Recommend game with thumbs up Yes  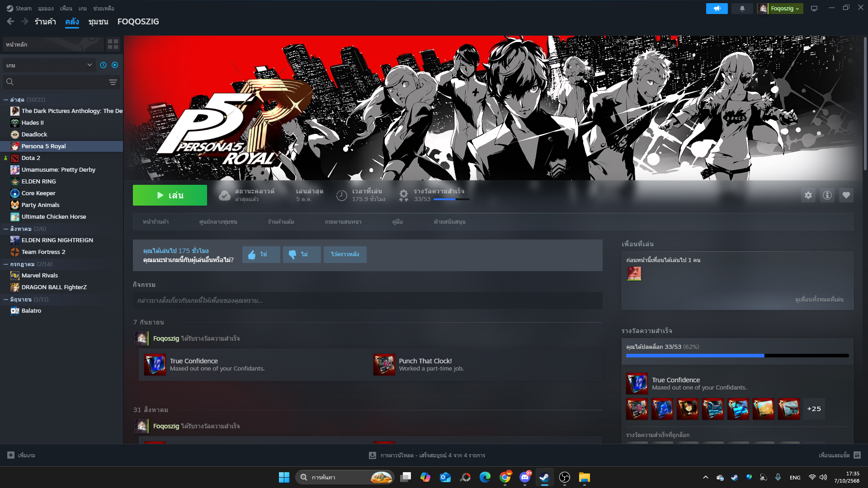pos(261,254)
